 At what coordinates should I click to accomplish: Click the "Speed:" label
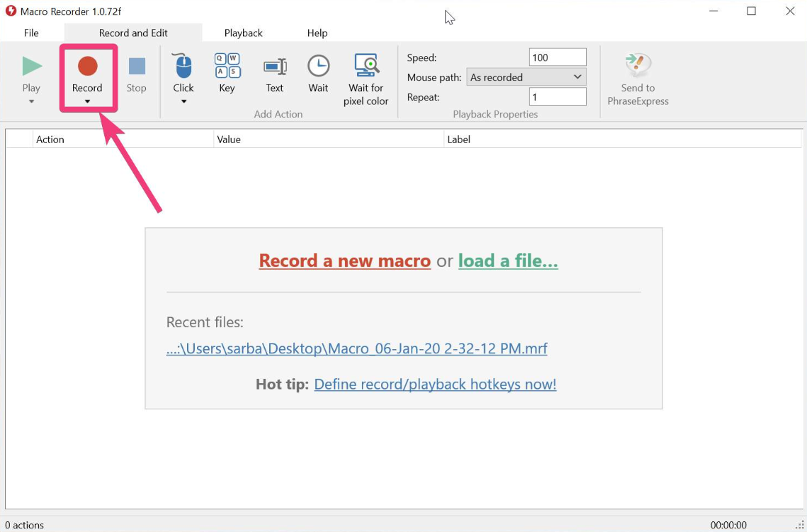coord(422,57)
